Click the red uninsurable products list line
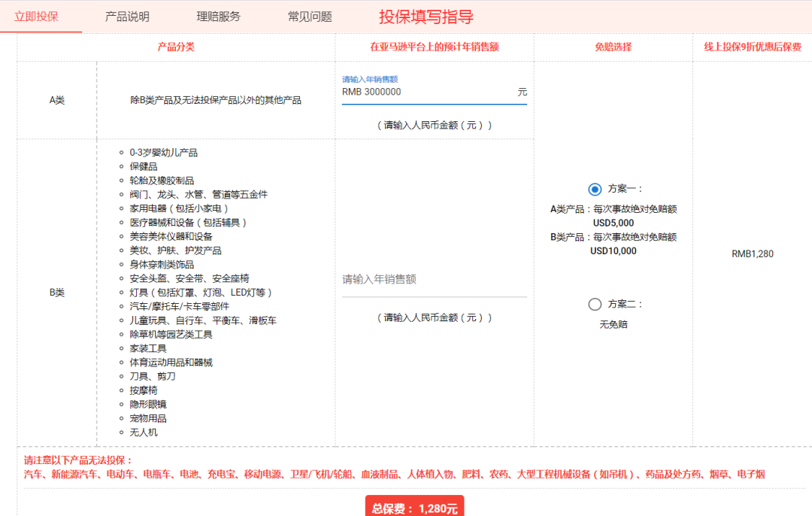This screenshot has width=812, height=516. coord(394,474)
